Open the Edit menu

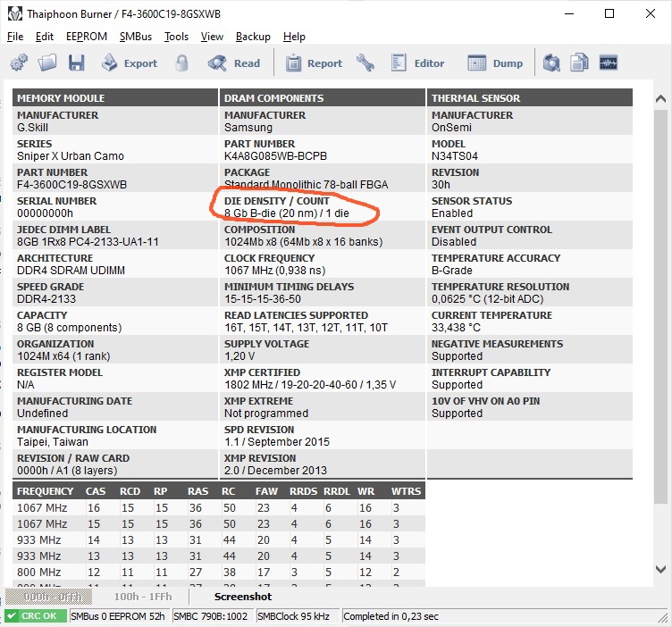(x=45, y=37)
